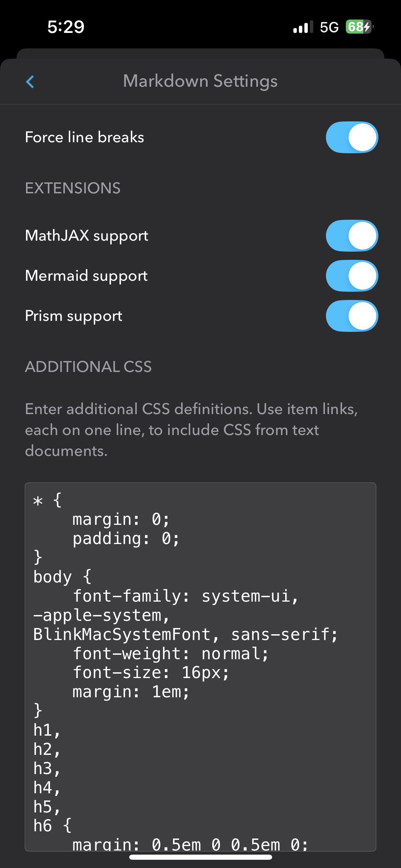Viewport: 401px width, 868px height.
Task: Tap the body font-family declaration
Action: 187,596
